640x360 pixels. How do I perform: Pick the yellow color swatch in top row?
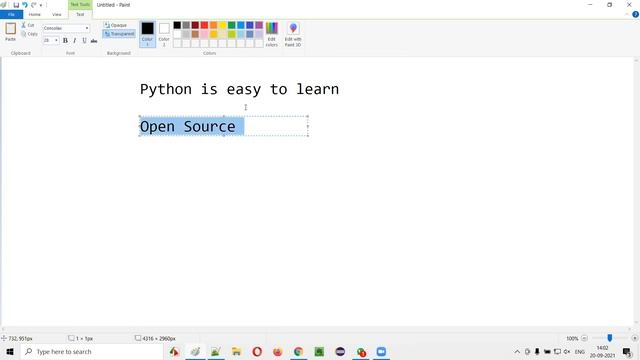tap(222, 25)
